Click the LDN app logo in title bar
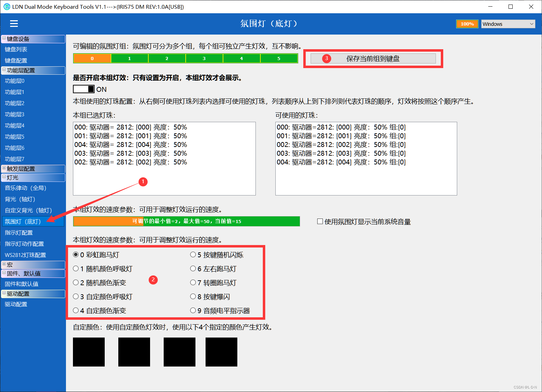 click(x=7, y=7)
